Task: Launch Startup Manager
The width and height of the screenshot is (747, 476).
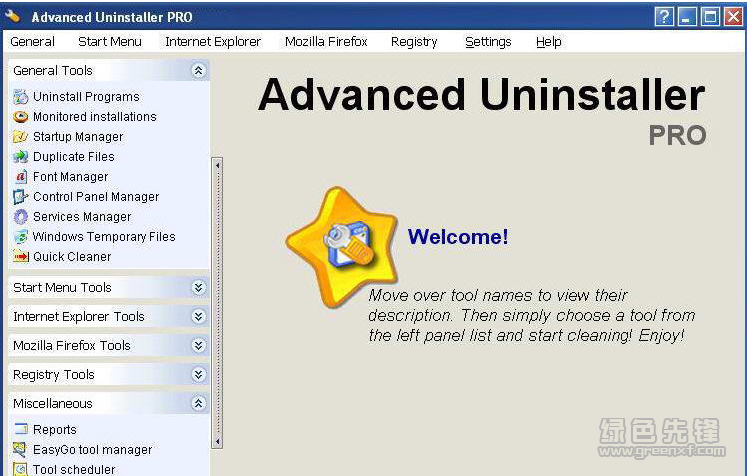Action: pyautogui.click(x=78, y=137)
